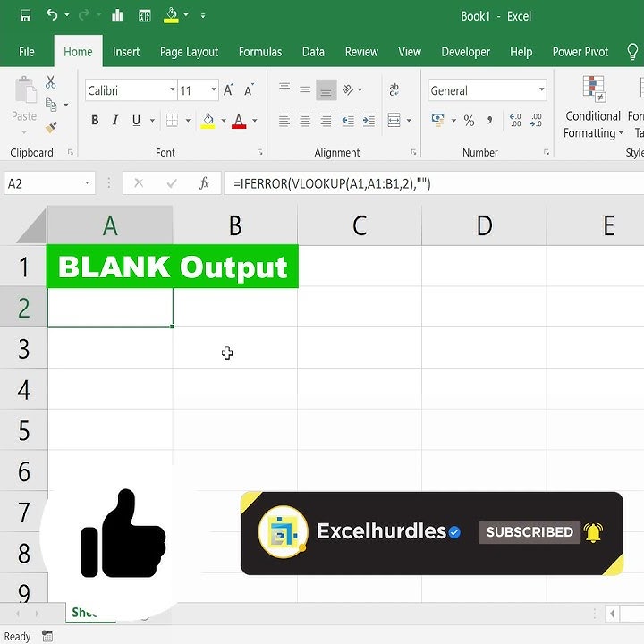Click the fill color icon in quick access toolbar
Image resolution: width=644 pixels, height=644 pixels.
tap(171, 15)
